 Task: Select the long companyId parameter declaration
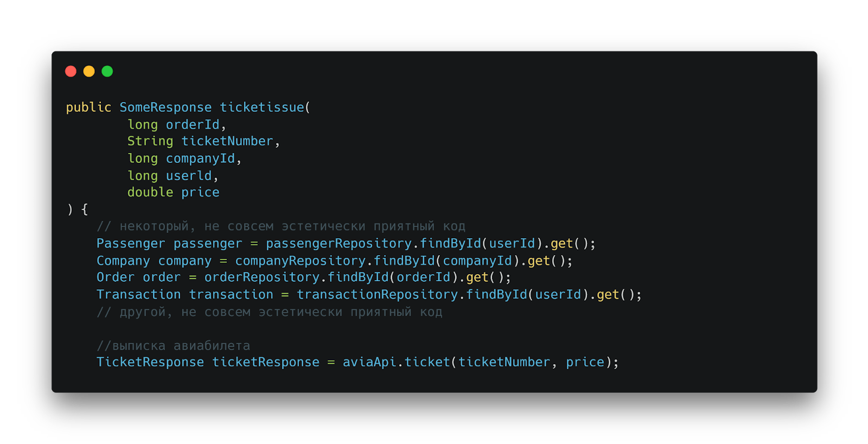184,158
